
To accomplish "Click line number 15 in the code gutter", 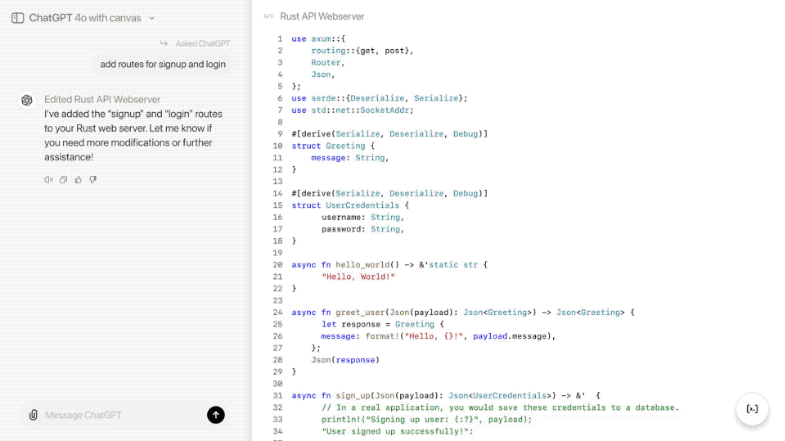I will (279, 205).
